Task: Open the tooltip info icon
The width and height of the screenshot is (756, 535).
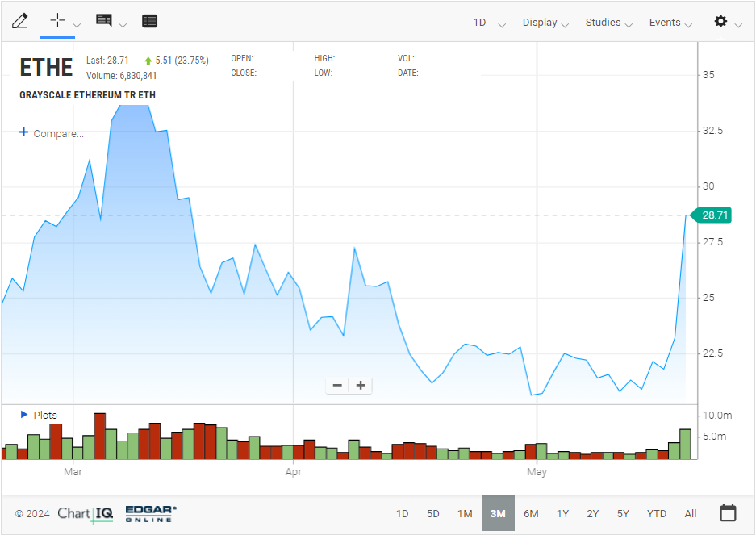Action: click(x=103, y=20)
